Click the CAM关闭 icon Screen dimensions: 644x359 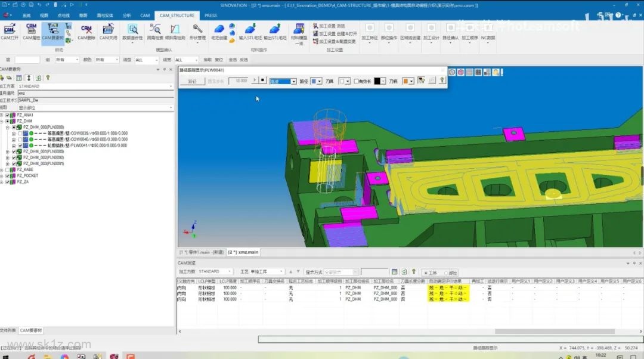[108, 31]
